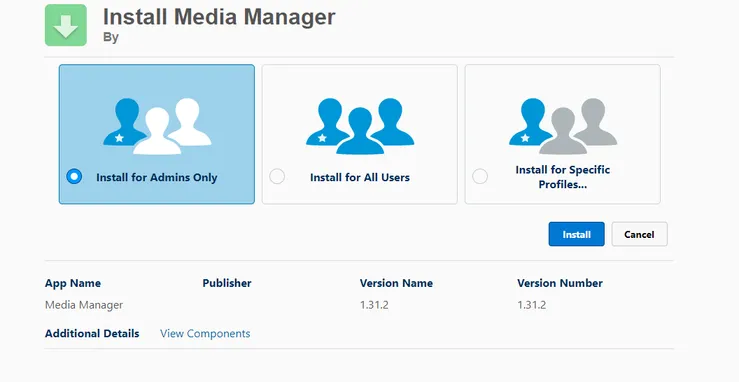Click the Additional Details label
Viewport: 739px width, 382px height.
[92, 333]
